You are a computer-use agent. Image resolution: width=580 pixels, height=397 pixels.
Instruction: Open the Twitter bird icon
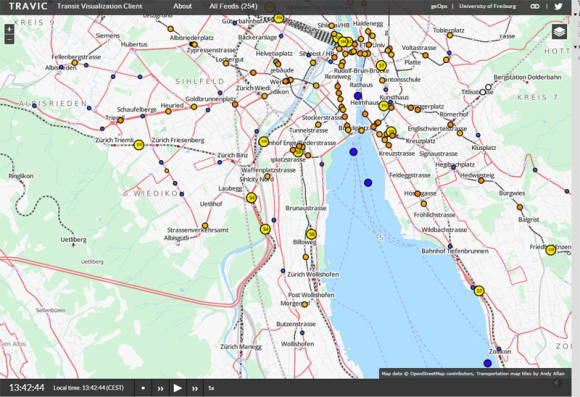pos(558,6)
